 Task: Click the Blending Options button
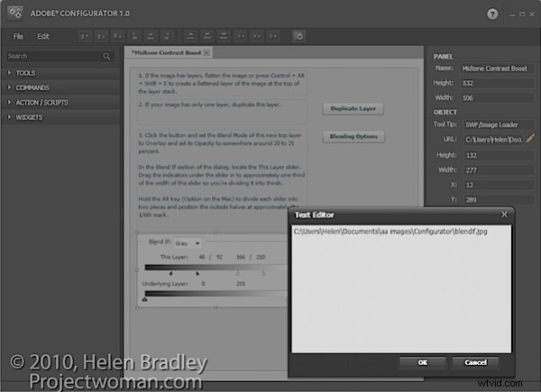click(x=353, y=137)
